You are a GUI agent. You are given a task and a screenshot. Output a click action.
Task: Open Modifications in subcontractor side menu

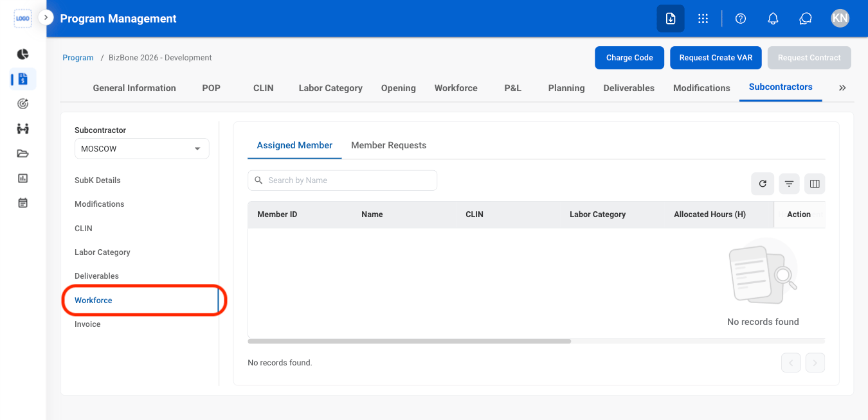[x=100, y=204]
